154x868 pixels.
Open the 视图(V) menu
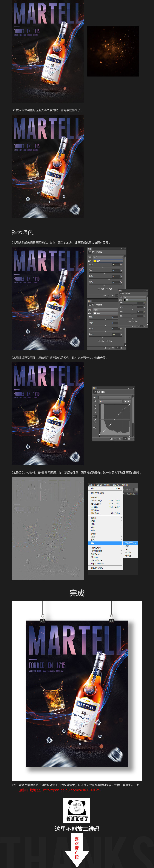(x=107, y=485)
